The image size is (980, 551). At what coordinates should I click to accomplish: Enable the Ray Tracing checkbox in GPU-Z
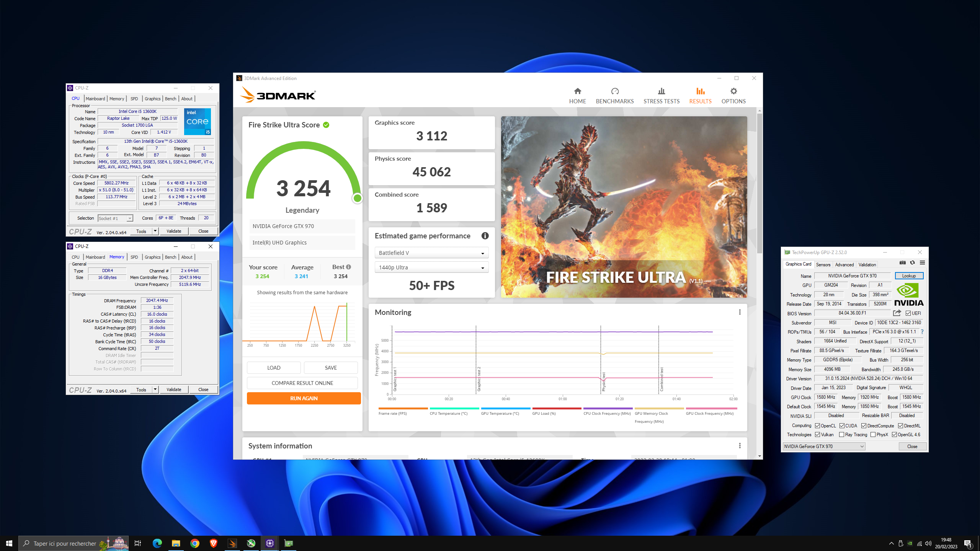(841, 435)
